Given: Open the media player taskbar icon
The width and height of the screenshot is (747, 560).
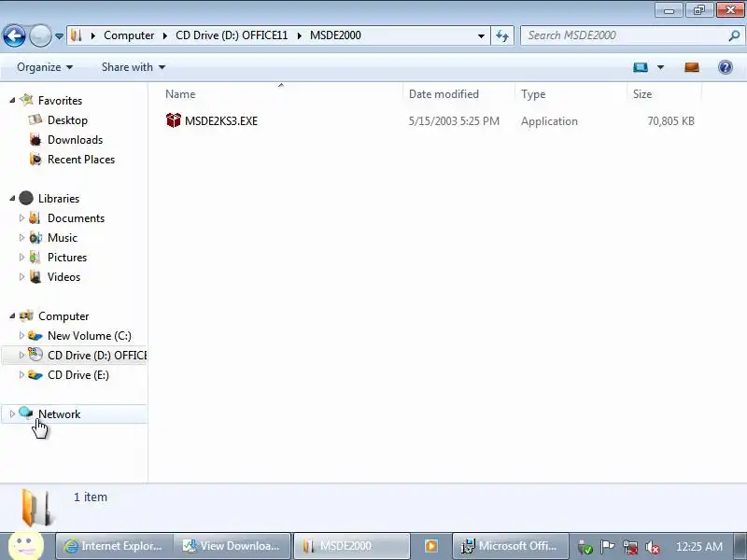Looking at the screenshot, I should [x=431, y=546].
